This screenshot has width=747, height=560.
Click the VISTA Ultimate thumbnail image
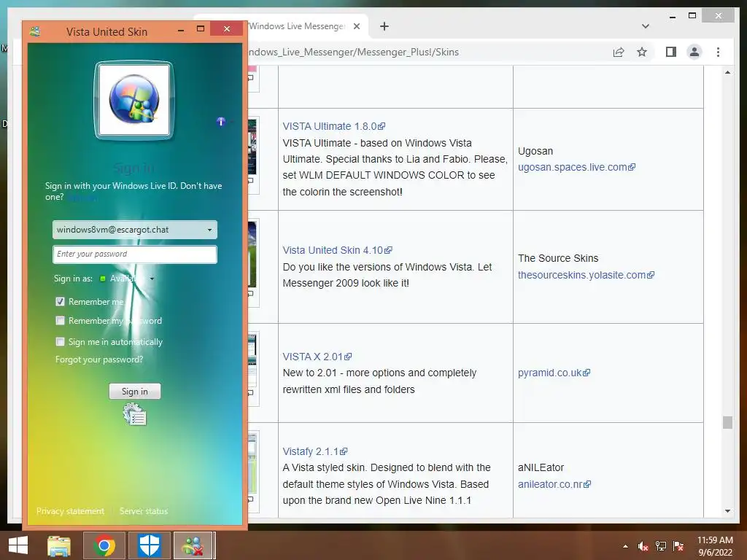(x=252, y=147)
